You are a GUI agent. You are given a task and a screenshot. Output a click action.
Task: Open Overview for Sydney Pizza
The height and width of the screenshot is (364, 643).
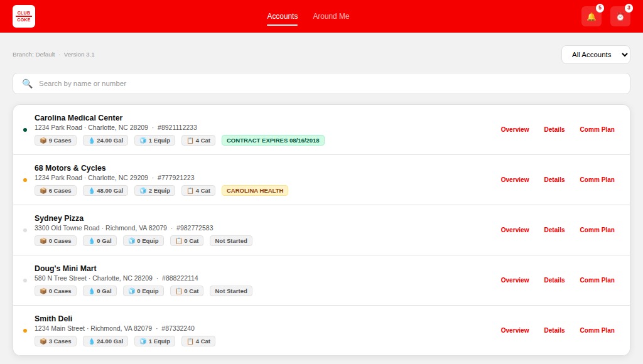point(515,230)
